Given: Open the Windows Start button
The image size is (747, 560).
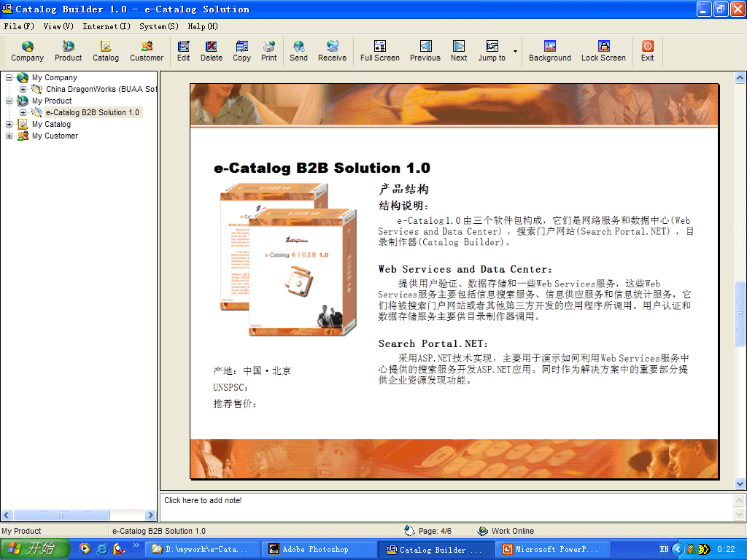Looking at the screenshot, I should click(x=34, y=549).
